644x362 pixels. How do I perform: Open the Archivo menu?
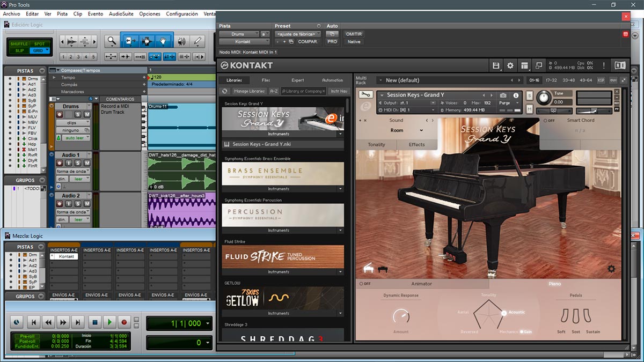11,14
